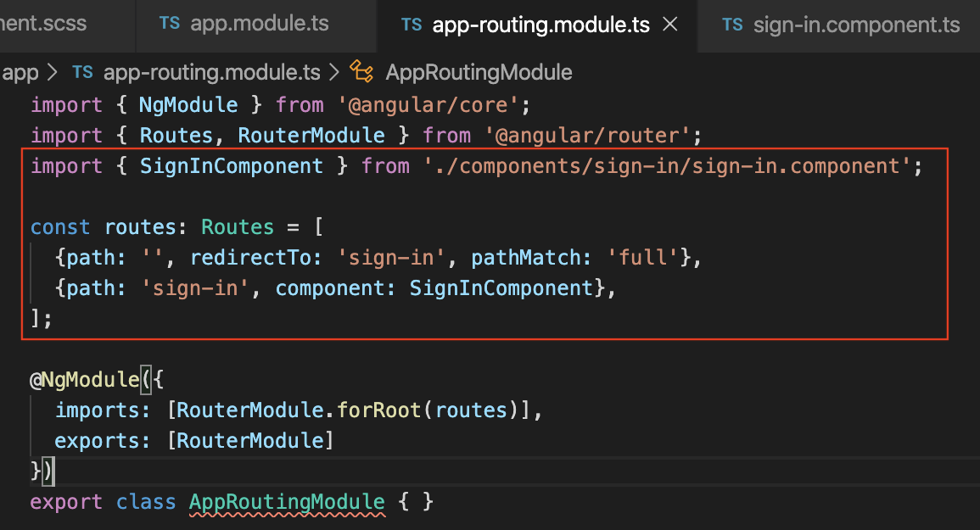Viewport: 980px width, 530px height.
Task: Click the AppRoutingModule breadcrumb symbol
Action: pyautogui.click(x=479, y=72)
